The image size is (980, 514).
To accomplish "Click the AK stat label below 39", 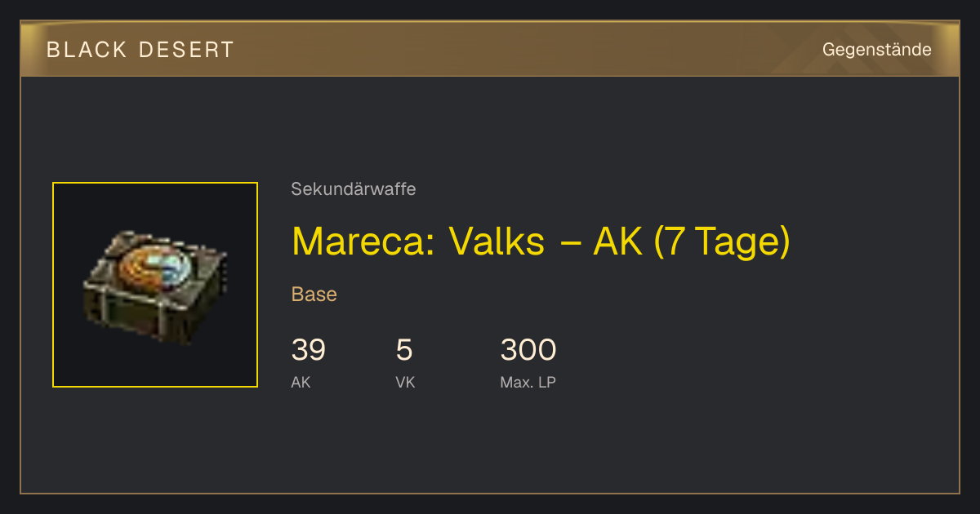I will coord(301,382).
